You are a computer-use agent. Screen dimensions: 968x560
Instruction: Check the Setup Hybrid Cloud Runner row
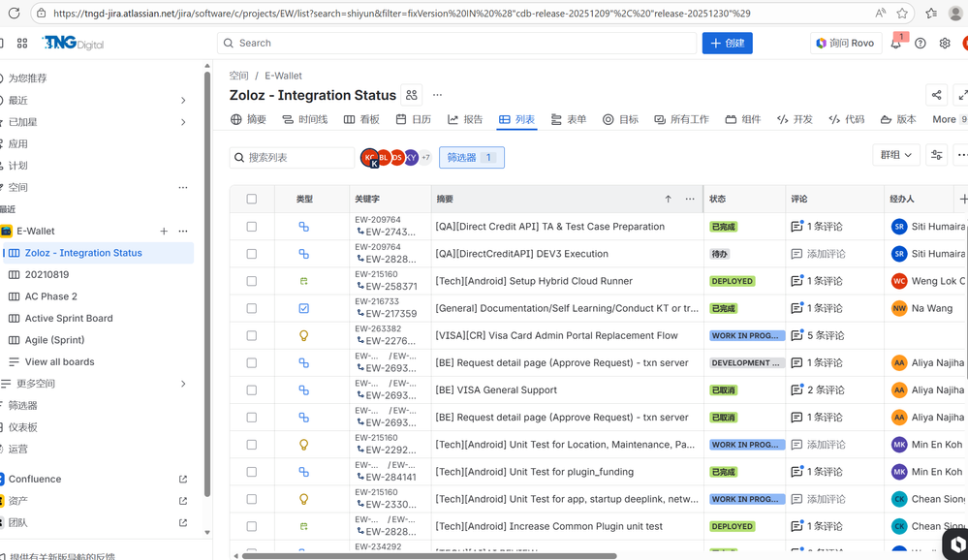251,281
